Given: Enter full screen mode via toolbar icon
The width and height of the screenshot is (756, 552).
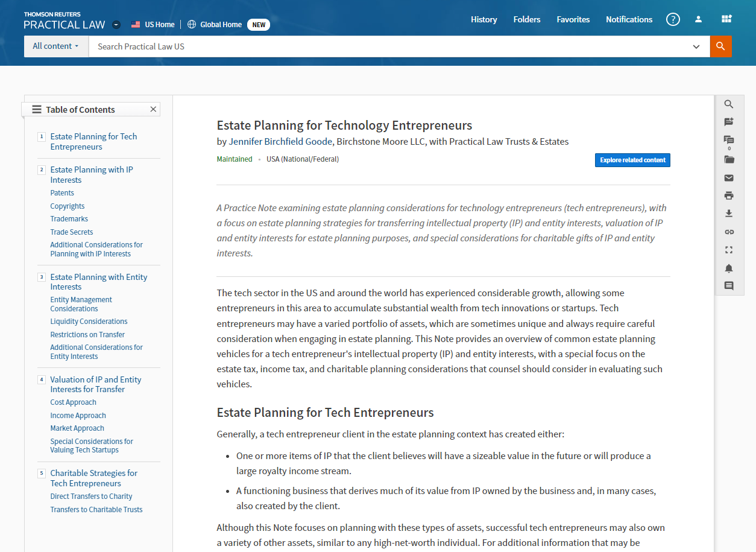Looking at the screenshot, I should tap(729, 250).
